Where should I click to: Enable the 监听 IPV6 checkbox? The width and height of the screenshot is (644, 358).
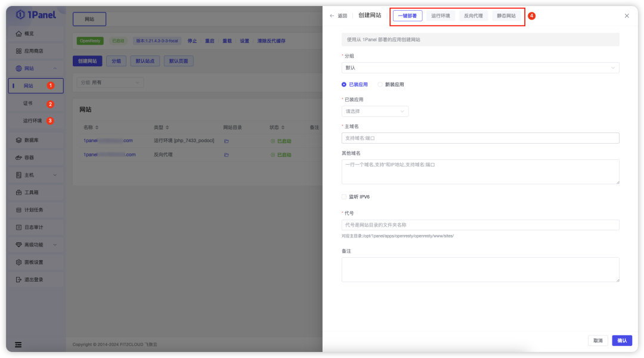[x=344, y=196]
